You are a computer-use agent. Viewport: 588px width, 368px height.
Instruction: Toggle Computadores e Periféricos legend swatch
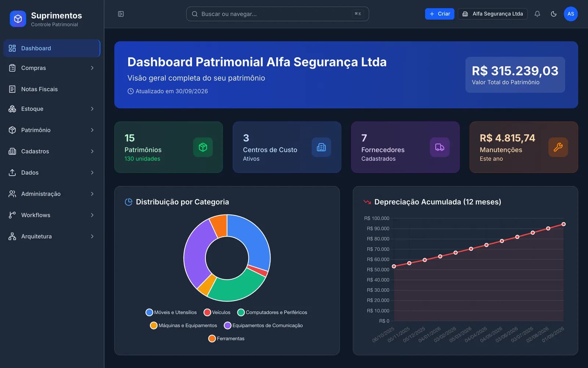click(241, 312)
